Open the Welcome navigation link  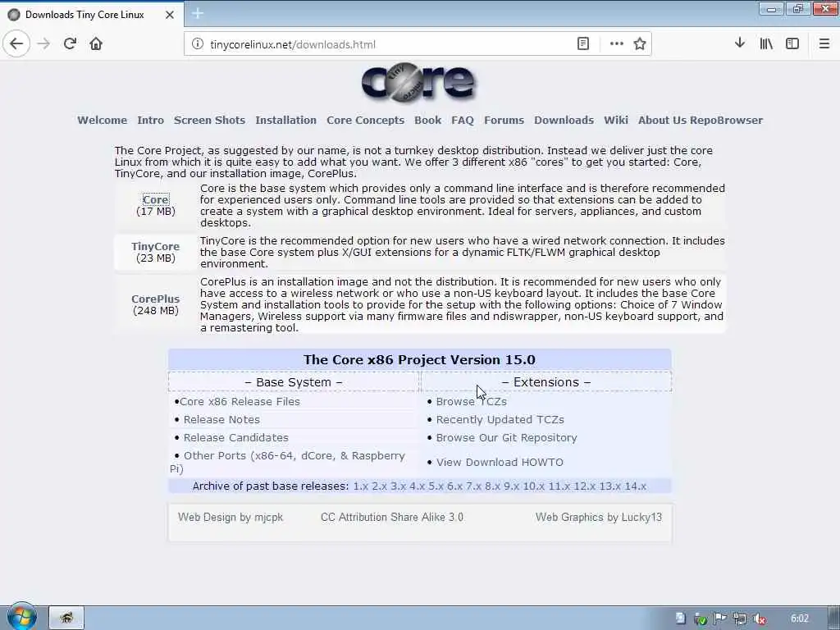[x=103, y=120]
